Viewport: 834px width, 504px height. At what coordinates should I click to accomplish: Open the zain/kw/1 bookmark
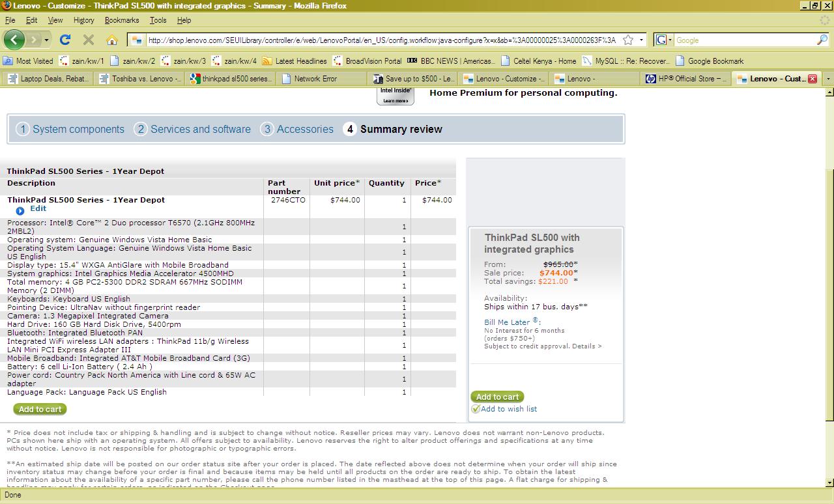click(x=81, y=61)
